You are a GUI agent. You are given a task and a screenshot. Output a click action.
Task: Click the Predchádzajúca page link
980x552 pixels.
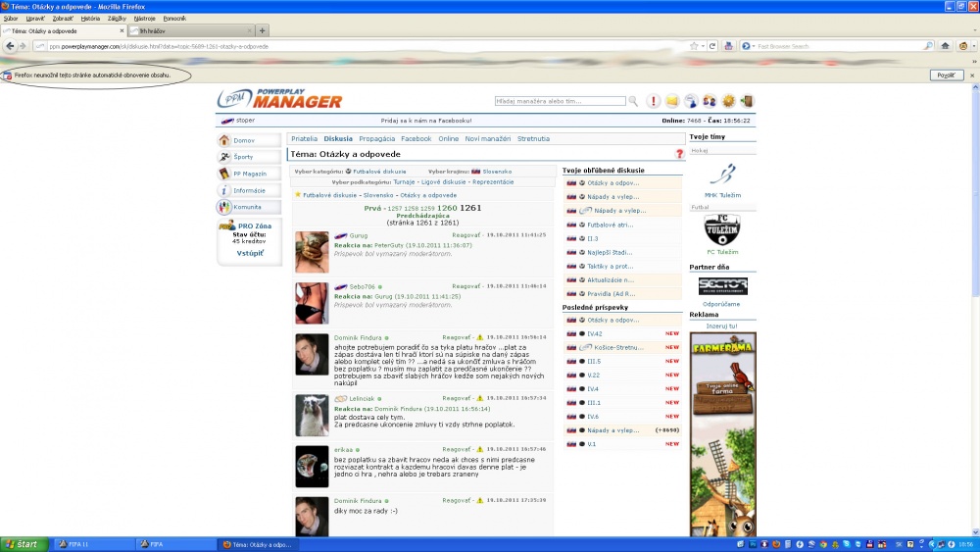pyautogui.click(x=422, y=216)
